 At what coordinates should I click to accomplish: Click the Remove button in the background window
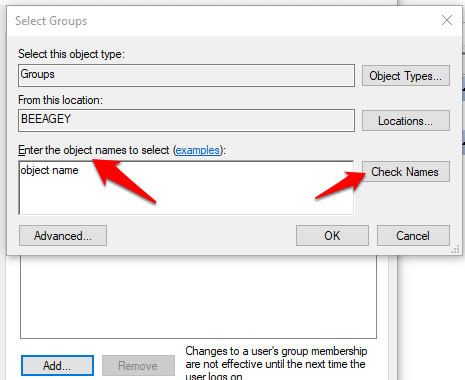(x=138, y=366)
